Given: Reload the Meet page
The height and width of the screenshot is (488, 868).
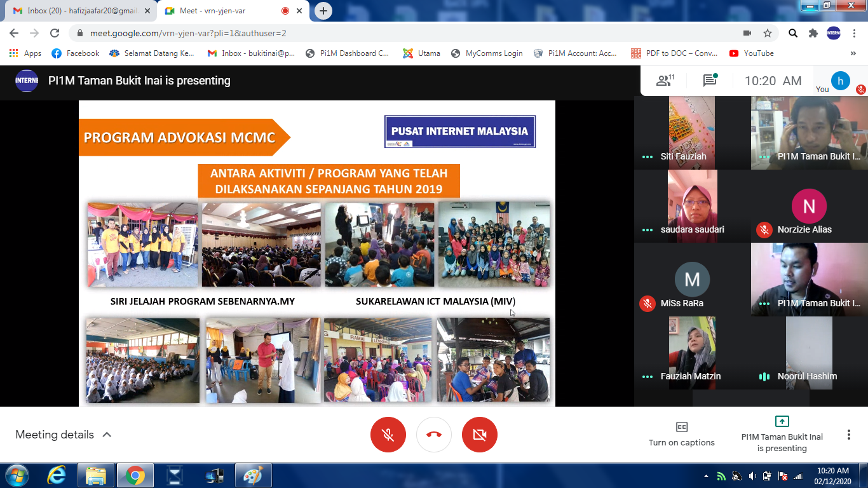Looking at the screenshot, I should pyautogui.click(x=55, y=33).
